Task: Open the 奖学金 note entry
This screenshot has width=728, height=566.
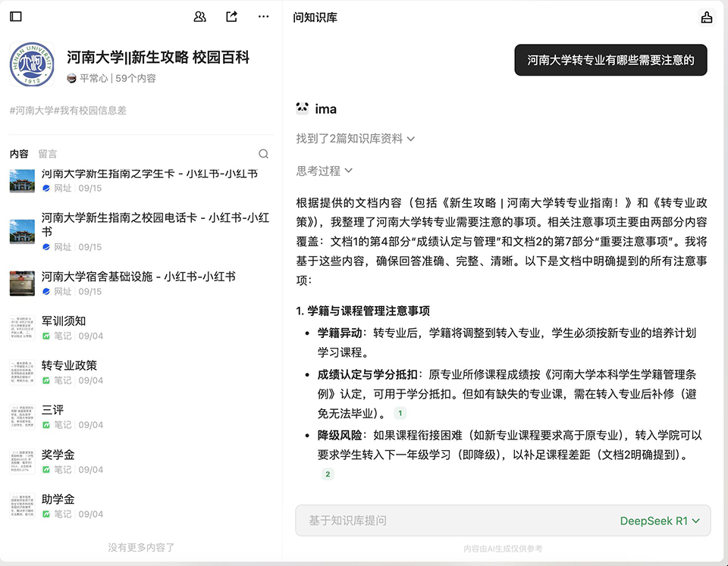Action: pyautogui.click(x=58, y=455)
